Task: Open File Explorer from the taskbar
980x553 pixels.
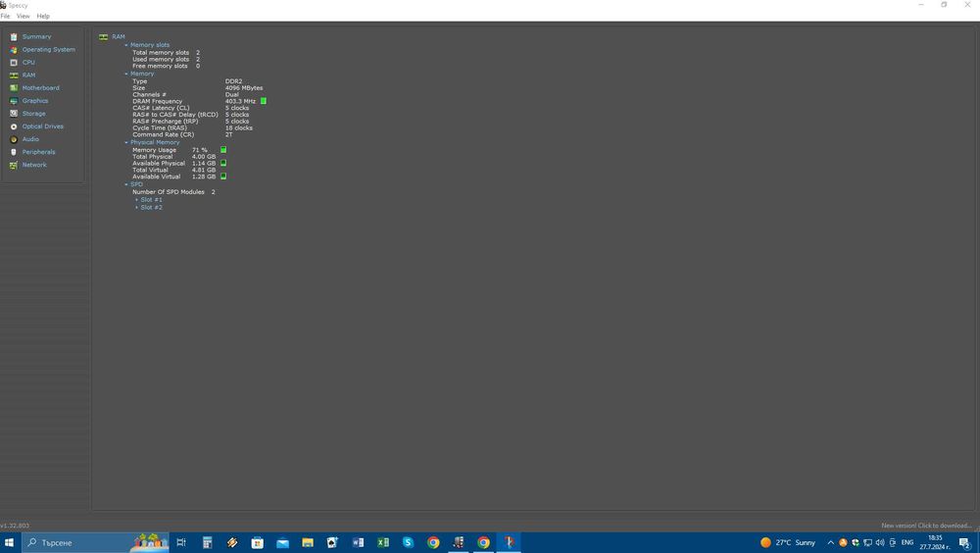Action: (308, 542)
